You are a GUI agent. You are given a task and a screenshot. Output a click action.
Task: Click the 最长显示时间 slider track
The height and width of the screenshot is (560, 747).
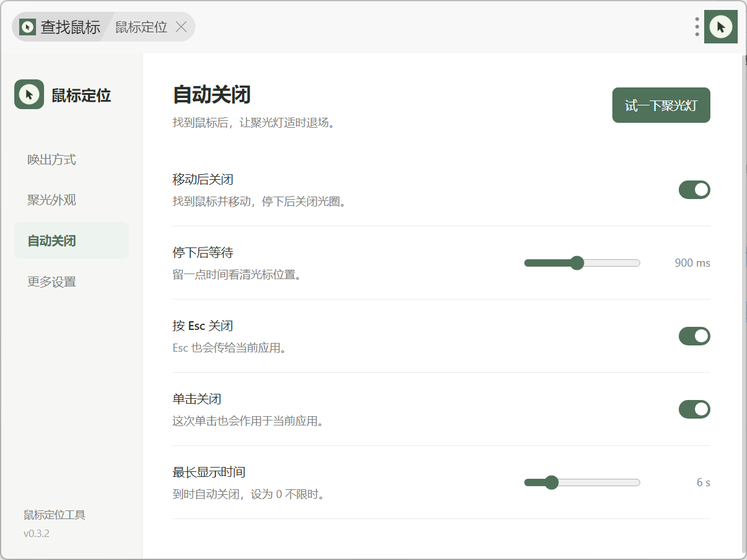pos(582,482)
